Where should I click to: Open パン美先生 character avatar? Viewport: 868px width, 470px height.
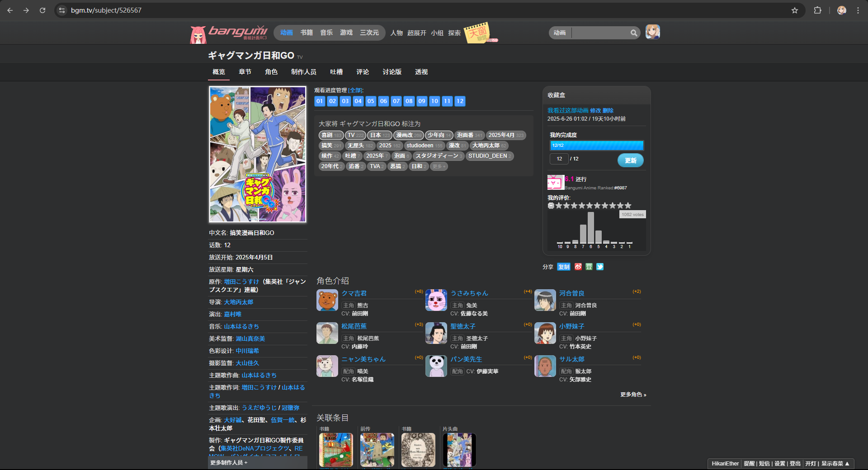[x=436, y=366]
